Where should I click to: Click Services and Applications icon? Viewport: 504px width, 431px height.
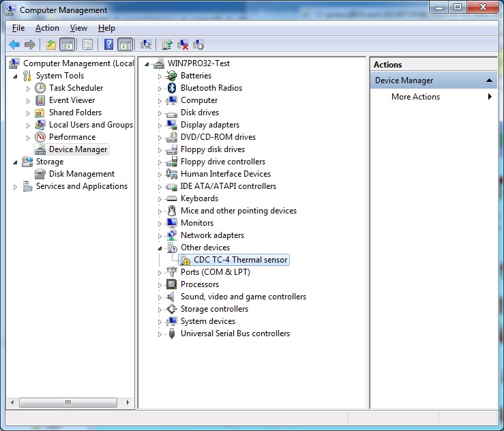pos(27,186)
